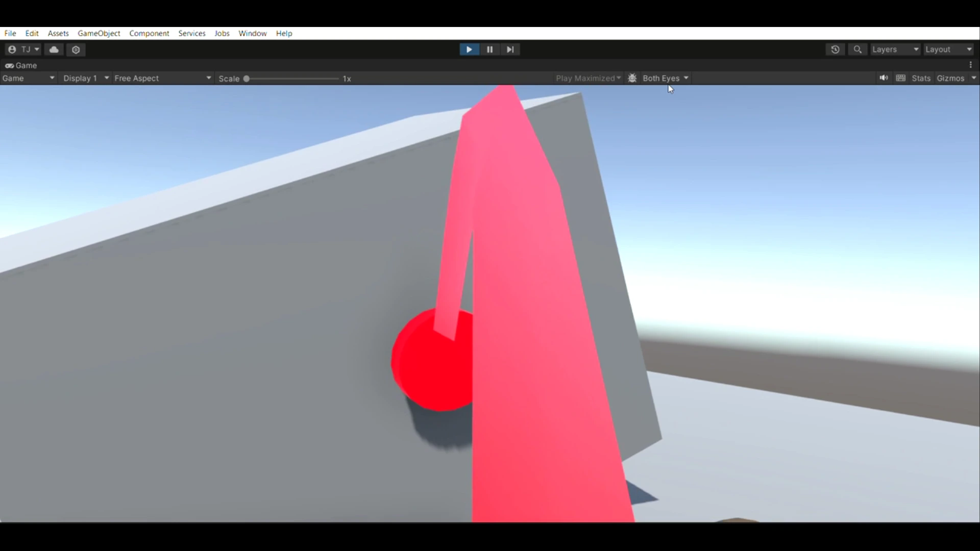
Task: Open the Component menu
Action: point(149,33)
